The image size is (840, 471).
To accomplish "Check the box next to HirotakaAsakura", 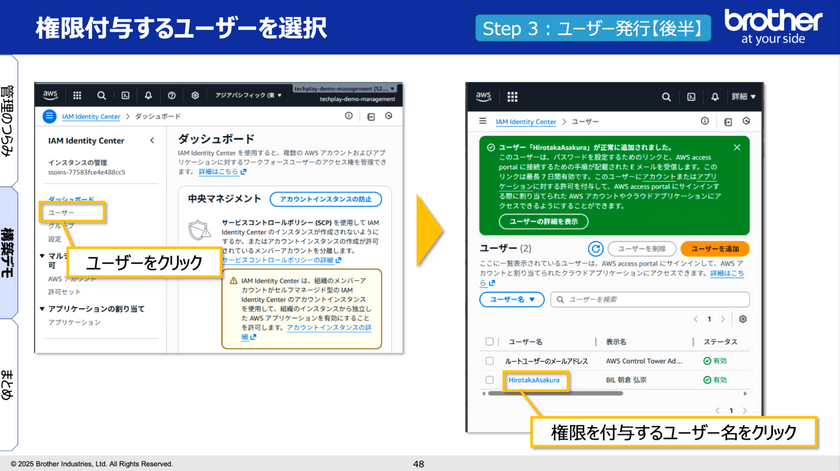I will pos(489,381).
